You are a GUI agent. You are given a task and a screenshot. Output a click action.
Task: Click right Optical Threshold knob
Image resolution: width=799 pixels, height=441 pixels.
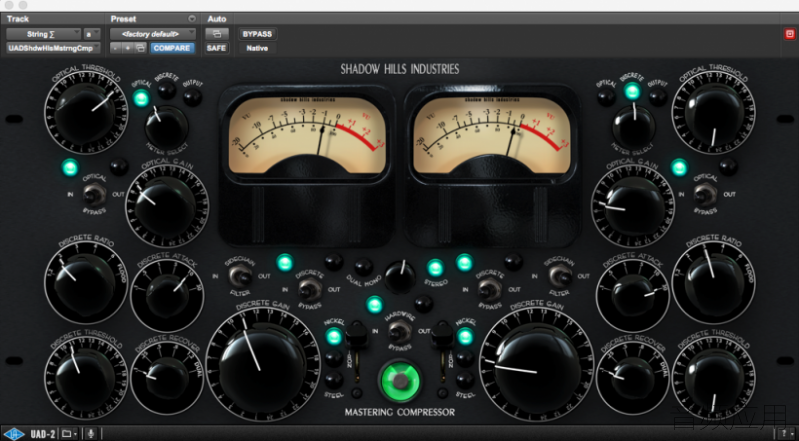714,113
